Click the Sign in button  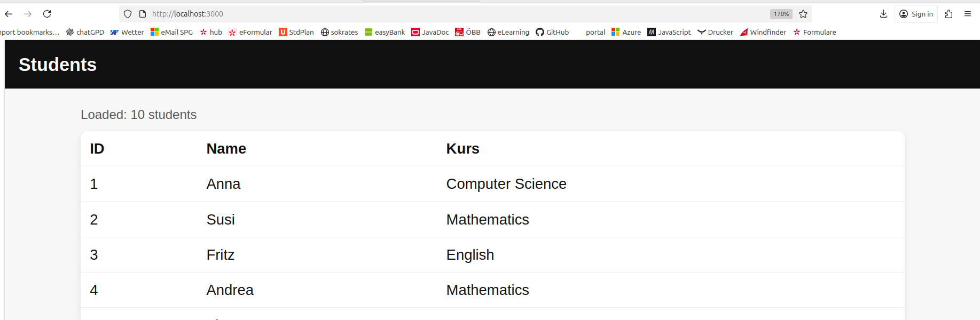coord(916,14)
